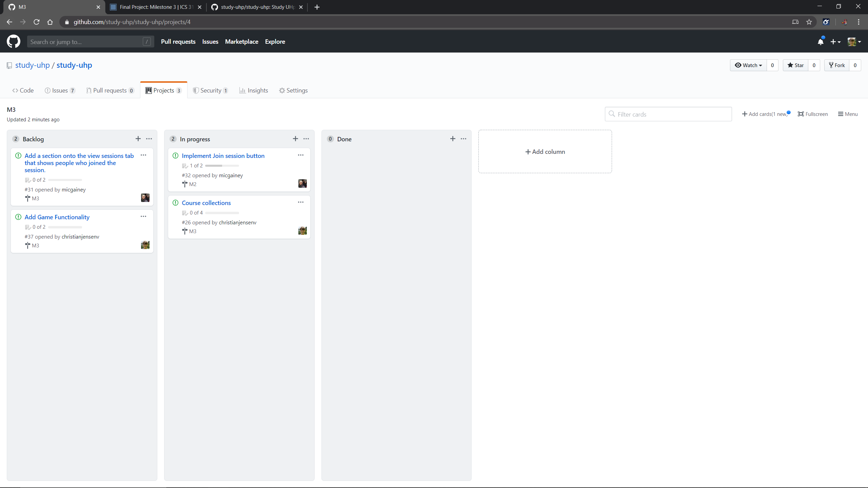Click Add cards button with new indicator
868x488 pixels.
tap(766, 114)
